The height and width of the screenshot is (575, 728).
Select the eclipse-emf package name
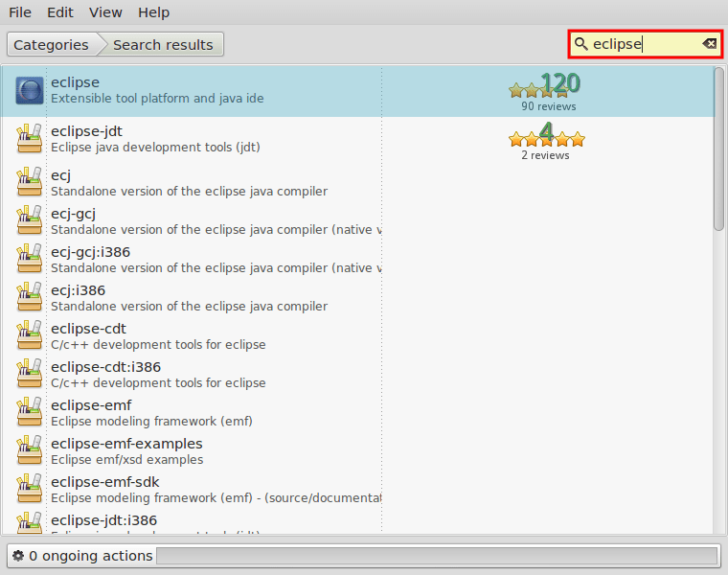click(91, 405)
